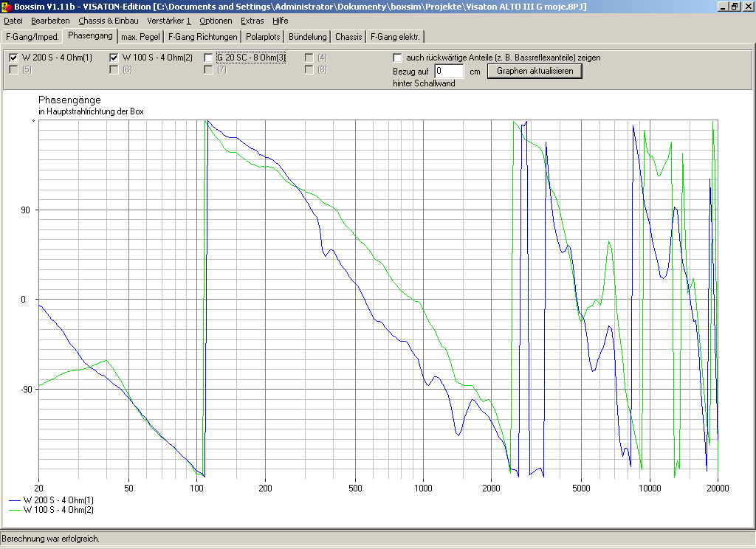
Task: Click the 1000 frequency axis label
Action: coord(423,488)
